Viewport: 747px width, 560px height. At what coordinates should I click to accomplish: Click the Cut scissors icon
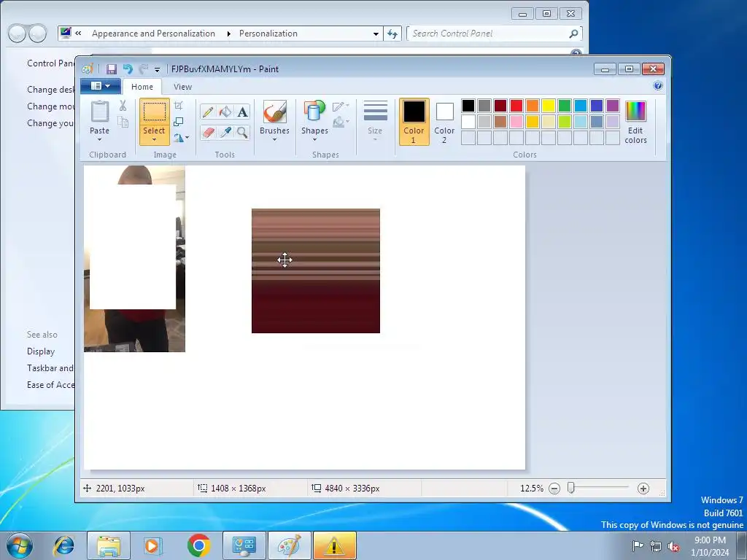(x=123, y=106)
